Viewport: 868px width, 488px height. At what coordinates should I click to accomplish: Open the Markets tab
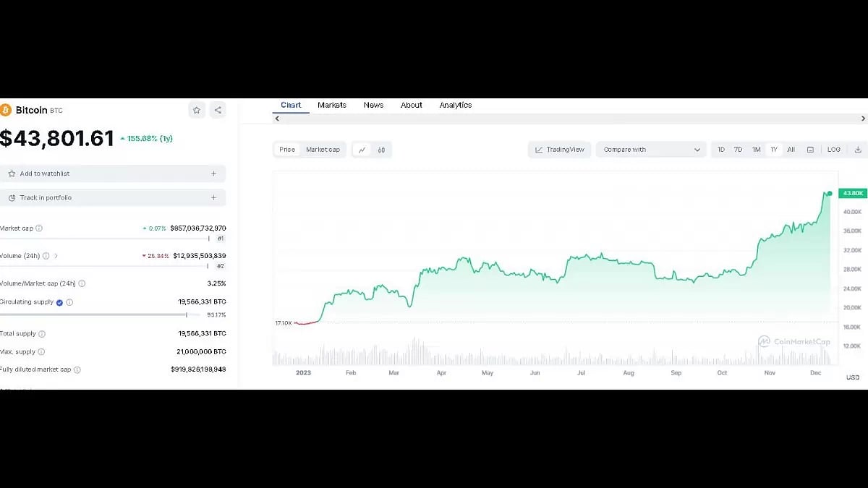pyautogui.click(x=332, y=106)
